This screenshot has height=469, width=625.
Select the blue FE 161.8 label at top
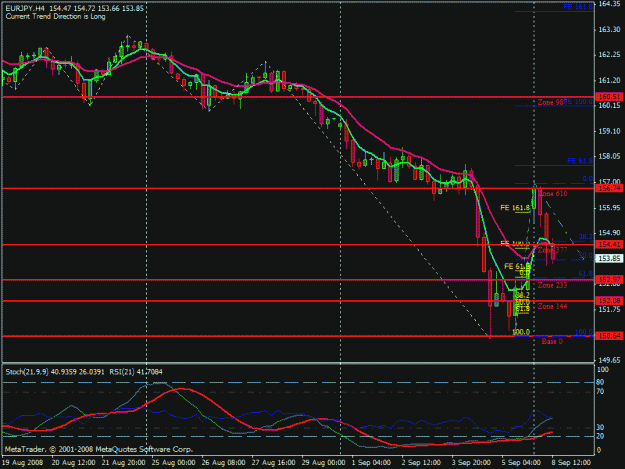578,7
